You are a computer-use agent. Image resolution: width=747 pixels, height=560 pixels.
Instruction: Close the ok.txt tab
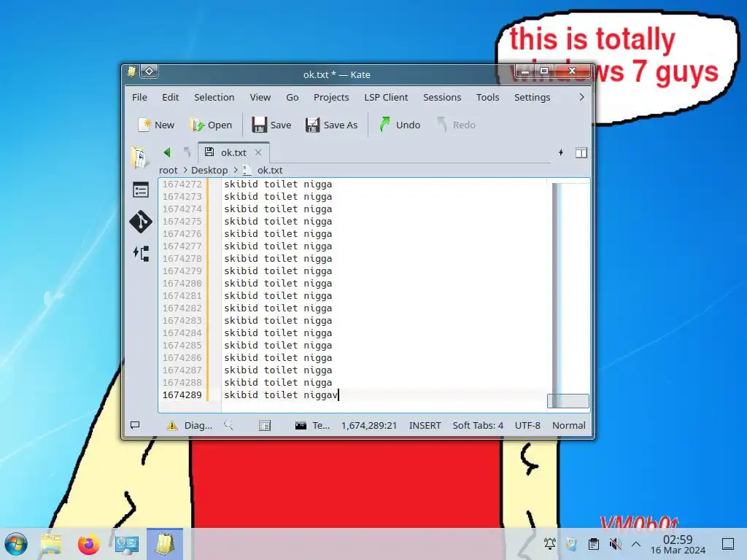258,152
